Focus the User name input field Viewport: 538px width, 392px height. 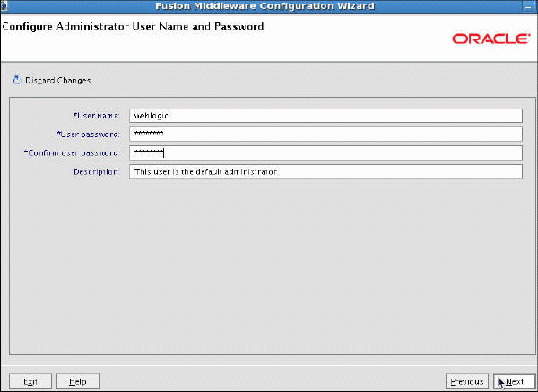pyautogui.click(x=325, y=115)
